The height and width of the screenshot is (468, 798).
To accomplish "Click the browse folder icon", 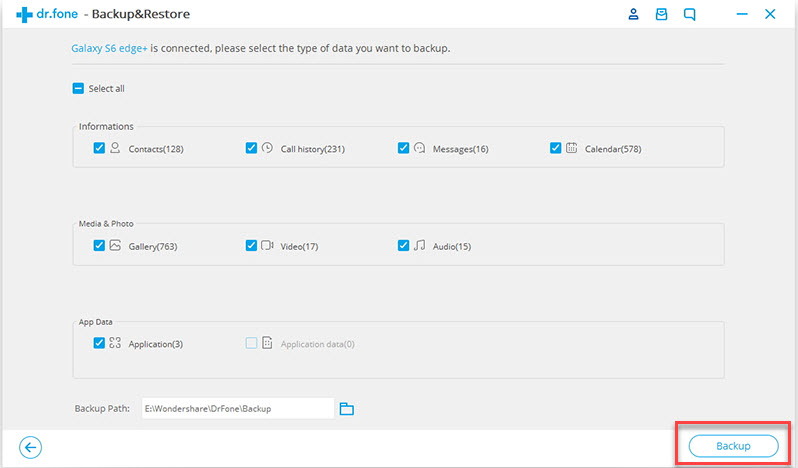I will point(347,408).
